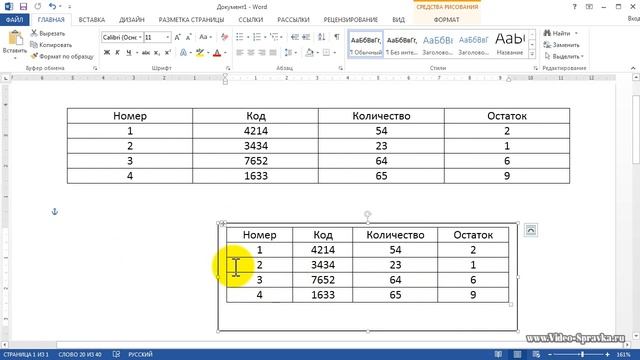640x360 pixels.
Task: Click Format Painter (Формат по образцу)
Action: pyautogui.click(x=62, y=56)
